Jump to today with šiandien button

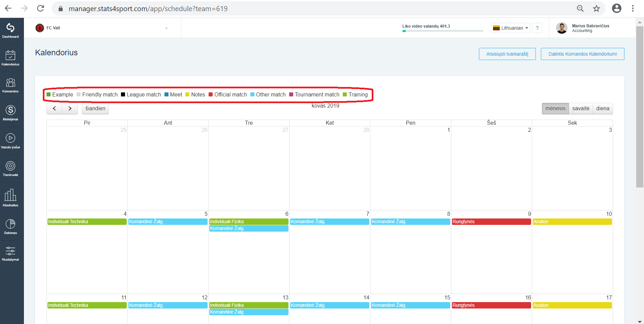pos(95,109)
